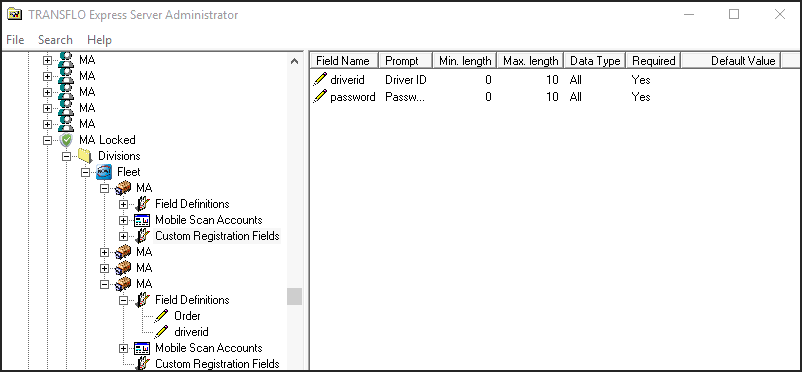Expand Mobile Scan Accounts above highlighted Custom Registration Fields

pos(123,220)
